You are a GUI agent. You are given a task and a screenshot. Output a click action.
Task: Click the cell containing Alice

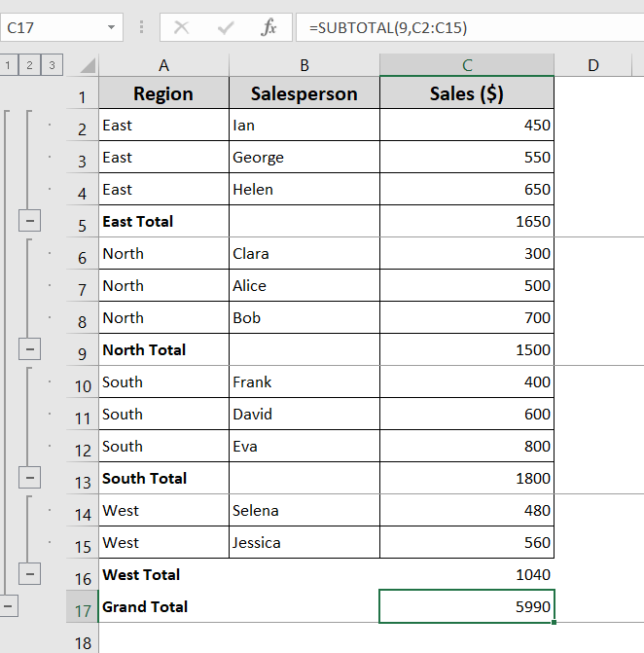304,285
